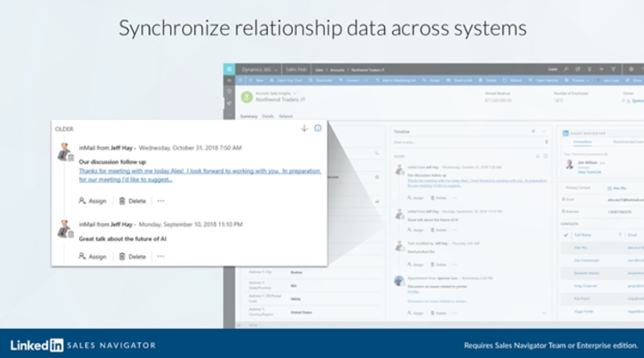Open more options ellipsis for the October 31 inMail
Viewport: 644px width, 358px height.
coord(161,200)
